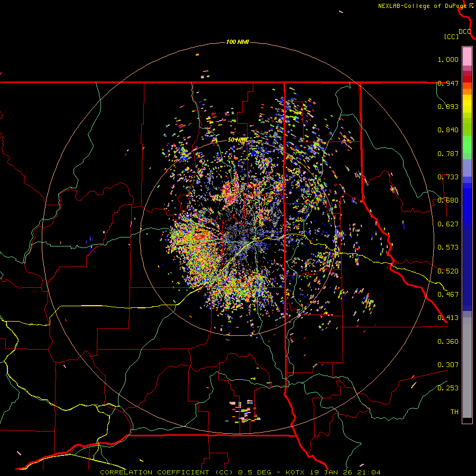476x476 pixels.
Task: Click the large gray color bar segment
Action: pyautogui.click(x=467, y=368)
